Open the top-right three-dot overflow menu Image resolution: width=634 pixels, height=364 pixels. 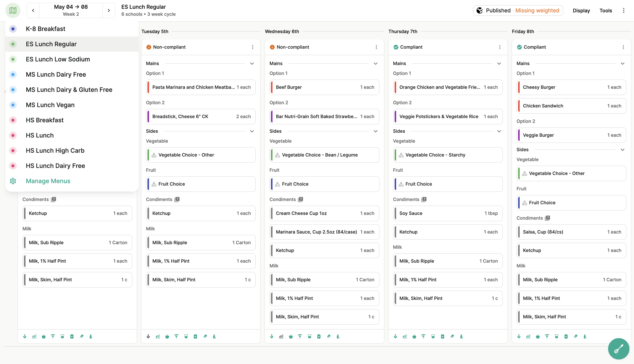click(624, 10)
